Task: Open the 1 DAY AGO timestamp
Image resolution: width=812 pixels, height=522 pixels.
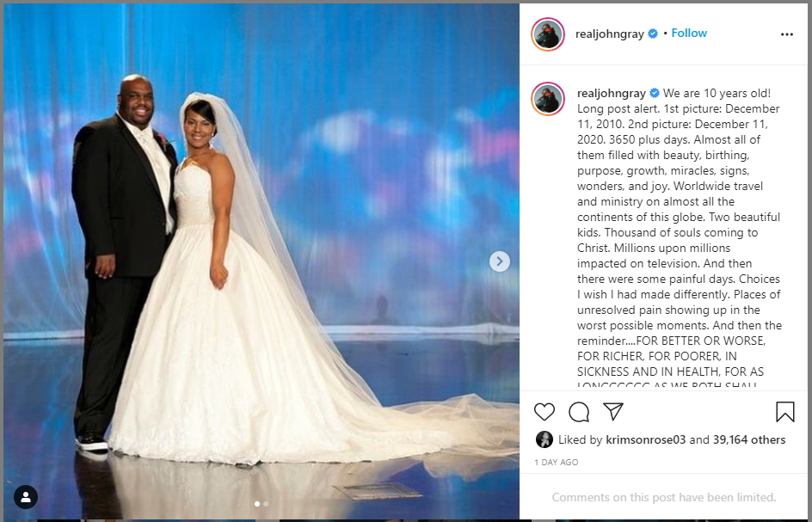Action: click(557, 462)
